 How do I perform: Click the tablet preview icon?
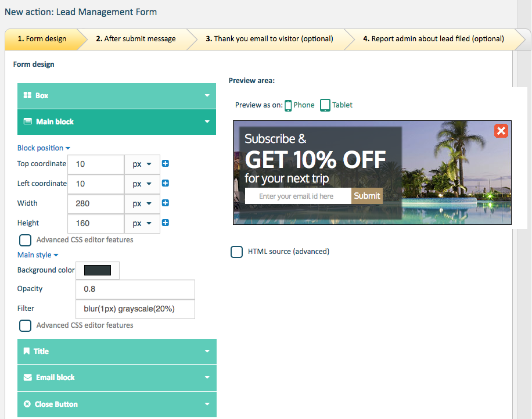pyautogui.click(x=325, y=105)
